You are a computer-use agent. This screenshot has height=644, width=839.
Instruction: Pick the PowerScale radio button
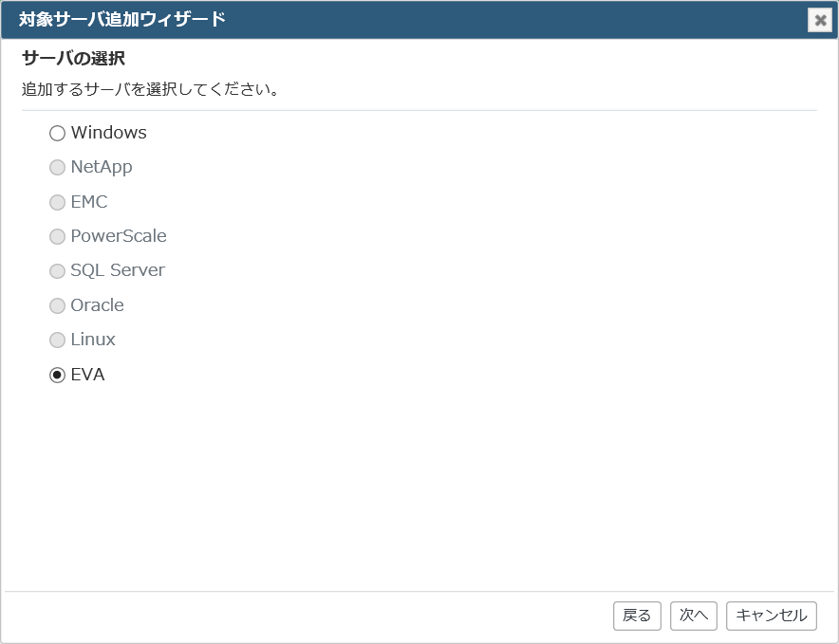tap(57, 236)
